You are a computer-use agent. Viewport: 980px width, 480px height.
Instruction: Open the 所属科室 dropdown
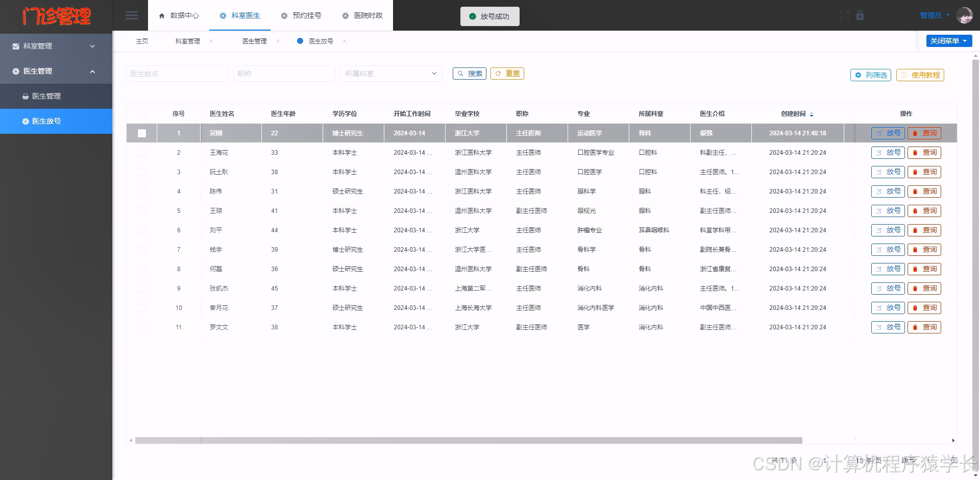pos(391,74)
